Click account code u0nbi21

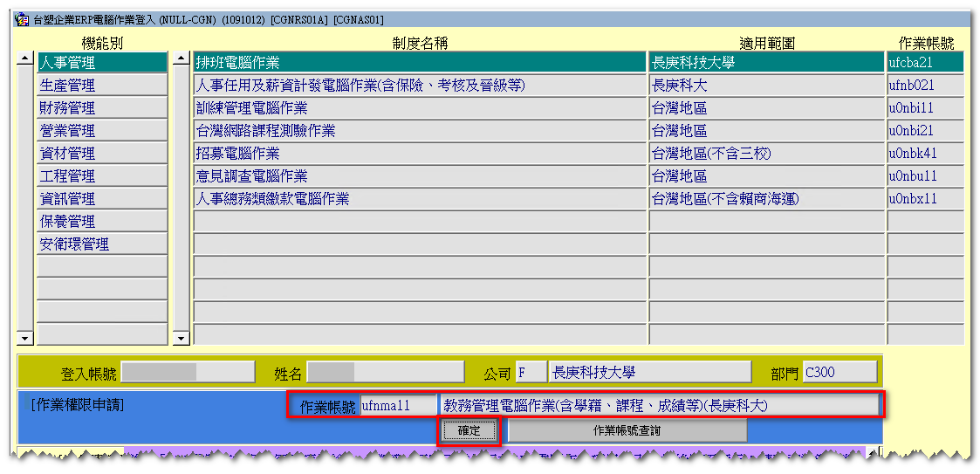click(926, 131)
